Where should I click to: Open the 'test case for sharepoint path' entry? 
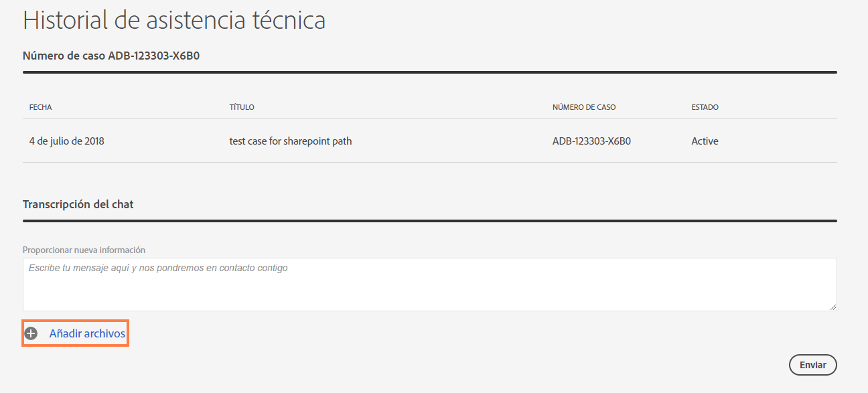(x=290, y=141)
